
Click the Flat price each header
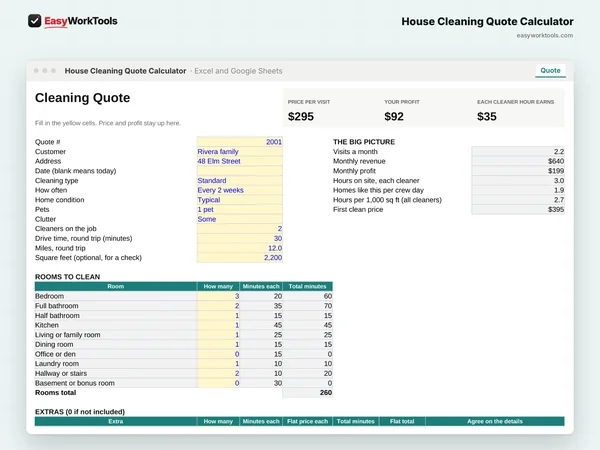click(x=308, y=421)
